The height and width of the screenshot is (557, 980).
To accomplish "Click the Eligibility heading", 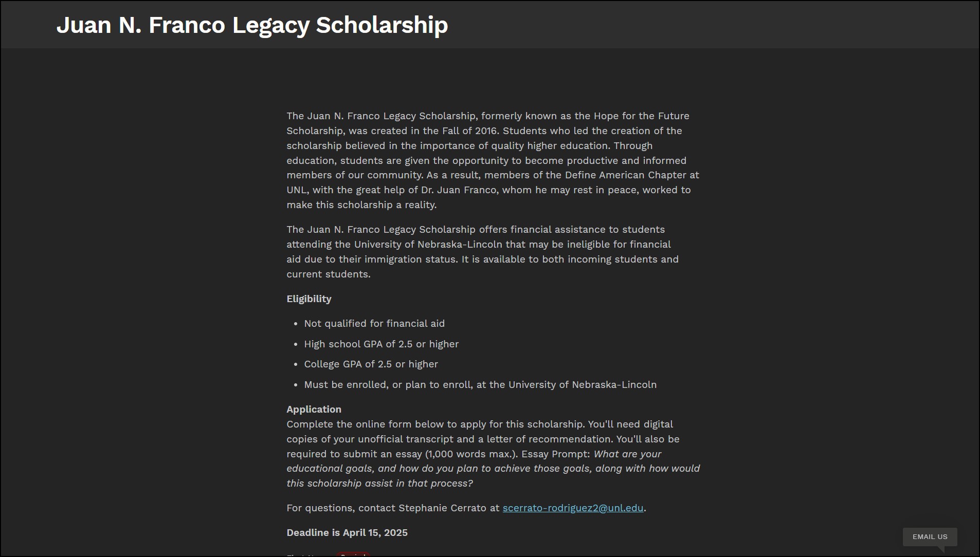I will coord(309,299).
